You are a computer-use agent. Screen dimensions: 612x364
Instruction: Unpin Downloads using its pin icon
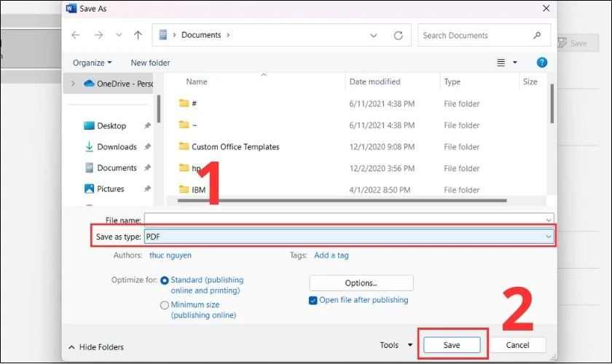pos(147,147)
